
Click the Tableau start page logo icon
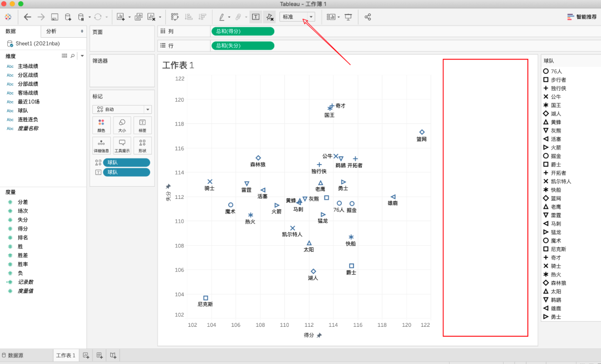click(8, 17)
